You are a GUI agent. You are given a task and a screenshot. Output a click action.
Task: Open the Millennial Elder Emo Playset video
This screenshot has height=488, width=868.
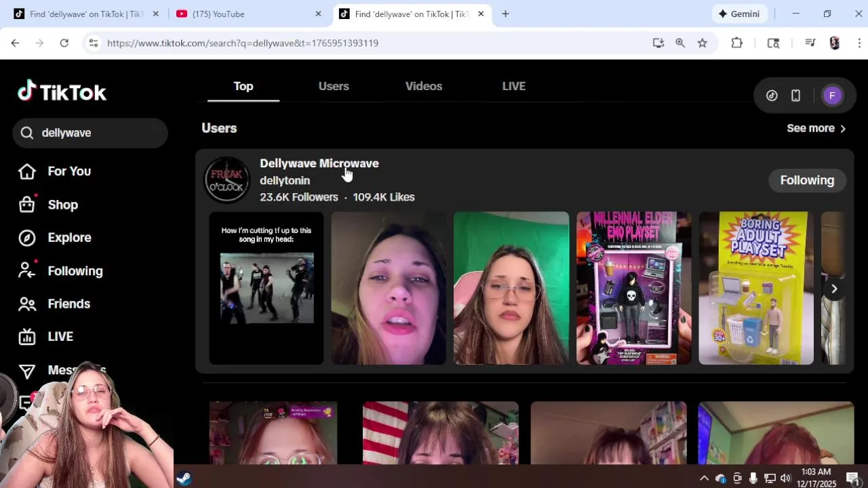(634, 288)
